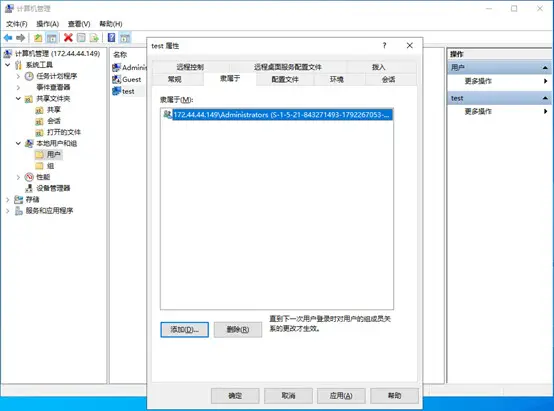Image resolution: width=554 pixels, height=411 pixels.
Task: Click the 本地用户和组 icon in tree
Action: (x=29, y=143)
